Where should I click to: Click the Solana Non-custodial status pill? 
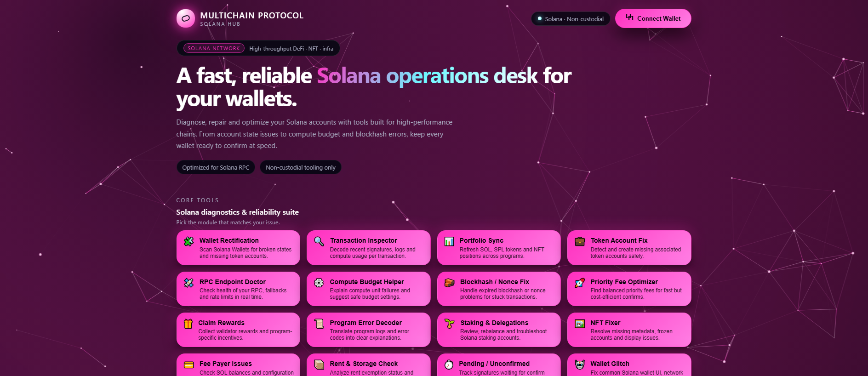coord(571,19)
